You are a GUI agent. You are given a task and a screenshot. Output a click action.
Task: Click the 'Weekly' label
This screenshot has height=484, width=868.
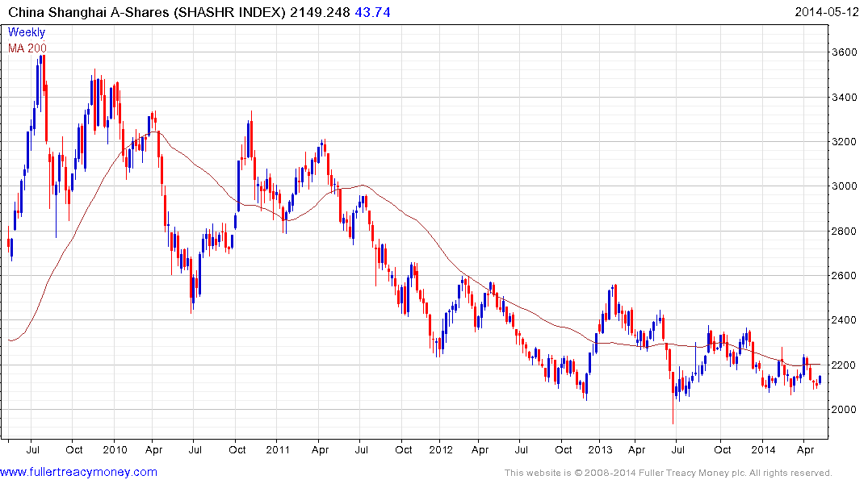pos(27,32)
